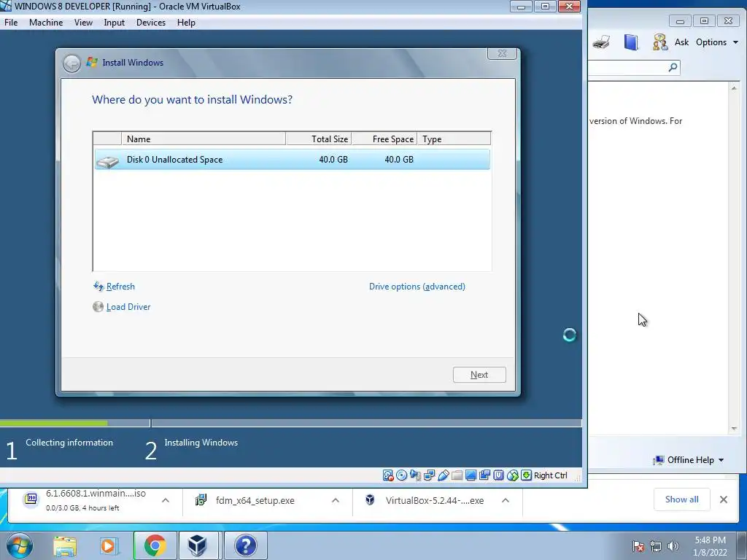Click the Help window scroll up arrow
Image resolution: width=747 pixels, height=560 pixels.
[x=734, y=88]
